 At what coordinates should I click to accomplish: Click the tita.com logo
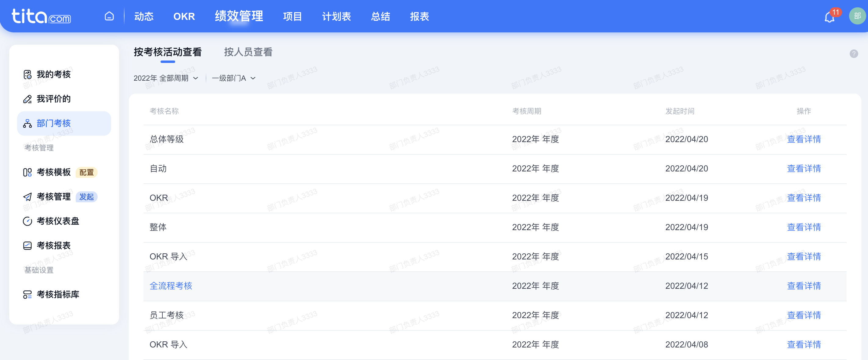pos(41,16)
